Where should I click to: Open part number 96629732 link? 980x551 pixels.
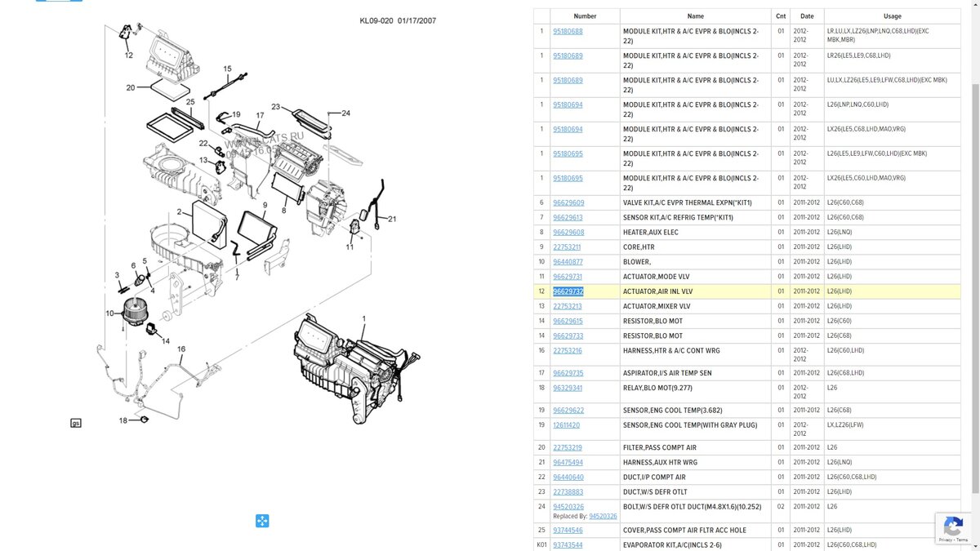pyautogui.click(x=568, y=291)
